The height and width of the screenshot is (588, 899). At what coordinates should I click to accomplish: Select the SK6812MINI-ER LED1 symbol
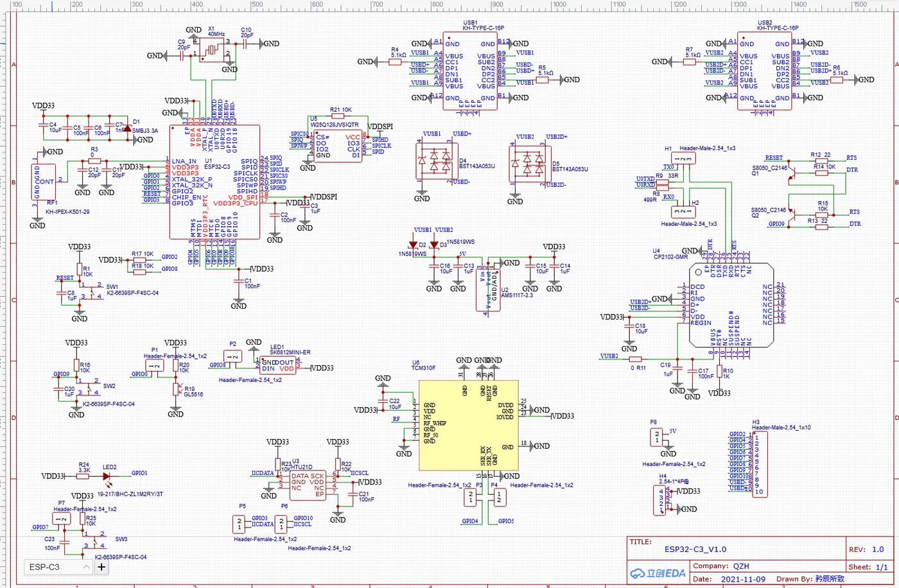pos(278,365)
